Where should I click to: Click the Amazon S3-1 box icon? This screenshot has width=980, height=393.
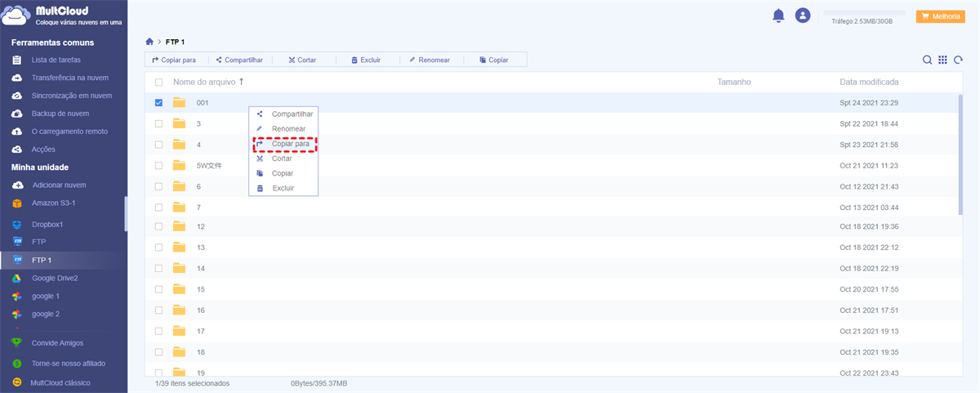[x=17, y=203]
